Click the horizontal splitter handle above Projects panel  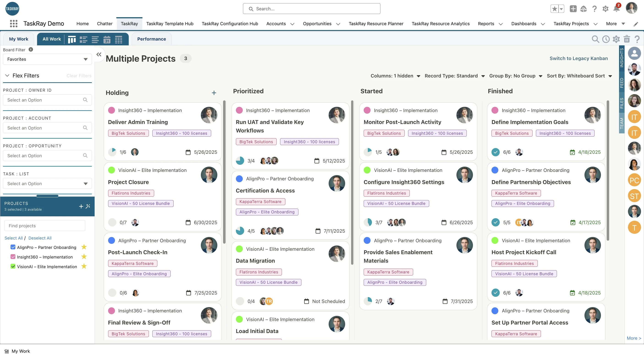[47, 196]
